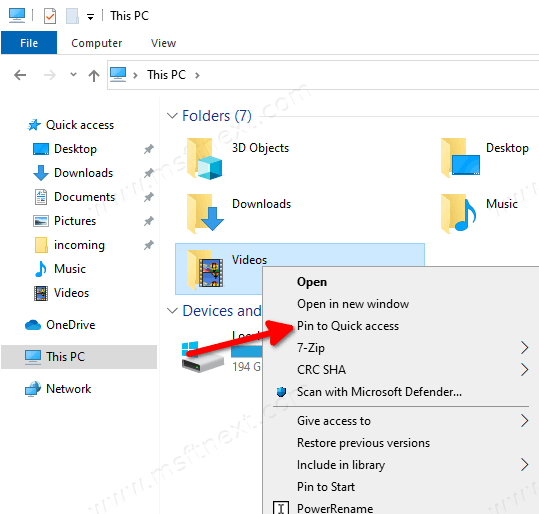Click This PC in the address bar
539x514 pixels.
pyautogui.click(x=166, y=75)
